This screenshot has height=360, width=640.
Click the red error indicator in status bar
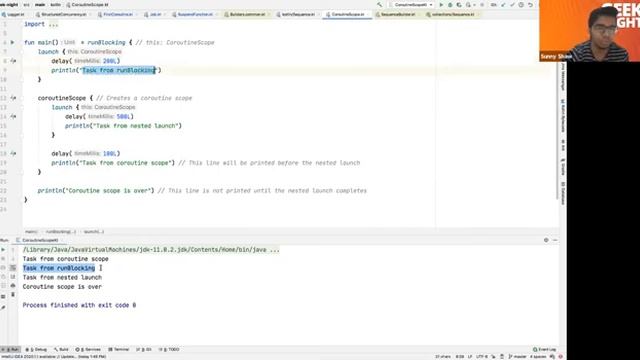click(560, 356)
